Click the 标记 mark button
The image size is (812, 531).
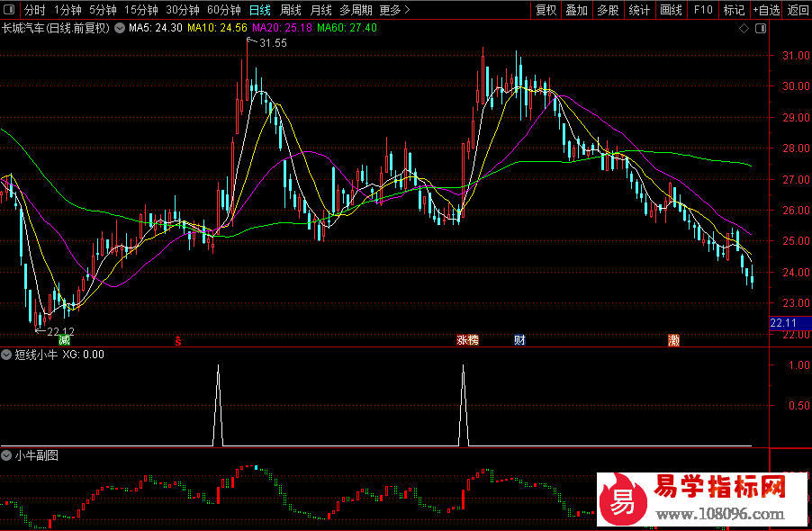click(734, 10)
